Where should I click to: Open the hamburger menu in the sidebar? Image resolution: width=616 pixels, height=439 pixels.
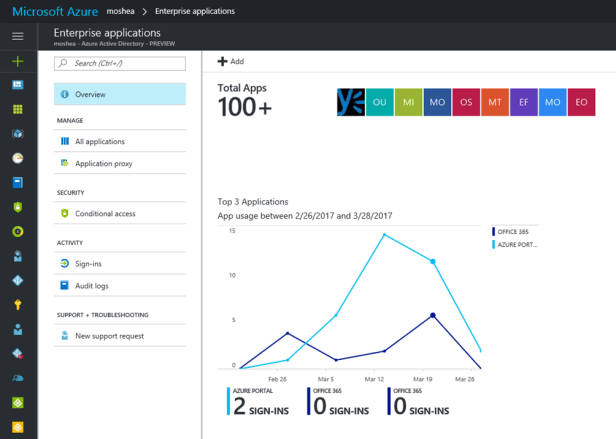click(x=17, y=36)
